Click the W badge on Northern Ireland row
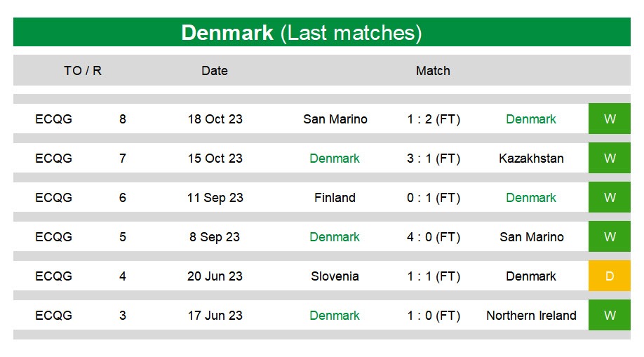 click(x=609, y=315)
